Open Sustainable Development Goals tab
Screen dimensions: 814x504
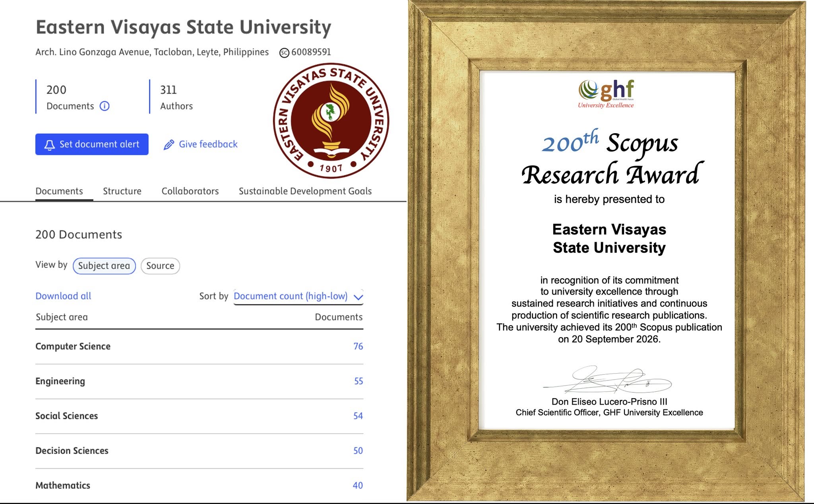[x=305, y=191]
